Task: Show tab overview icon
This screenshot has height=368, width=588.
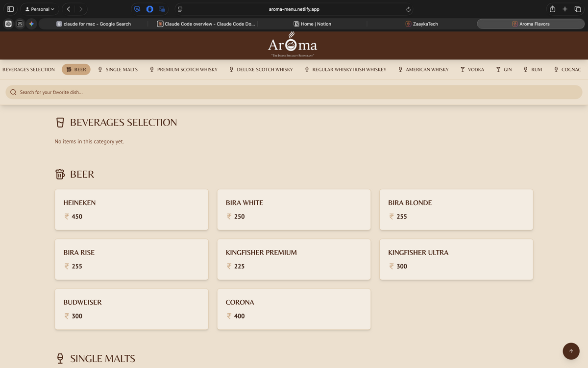Action: 578,9
